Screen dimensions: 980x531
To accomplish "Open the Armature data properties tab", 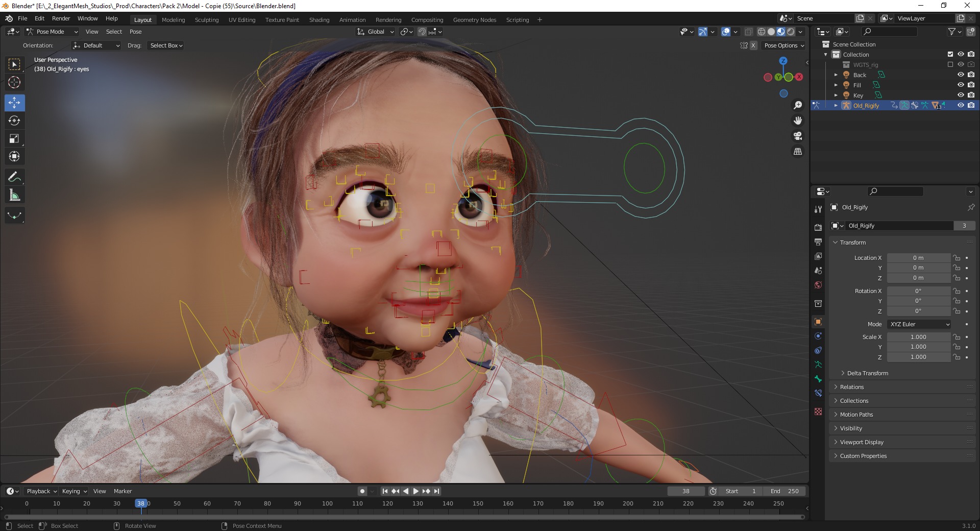I will (818, 365).
